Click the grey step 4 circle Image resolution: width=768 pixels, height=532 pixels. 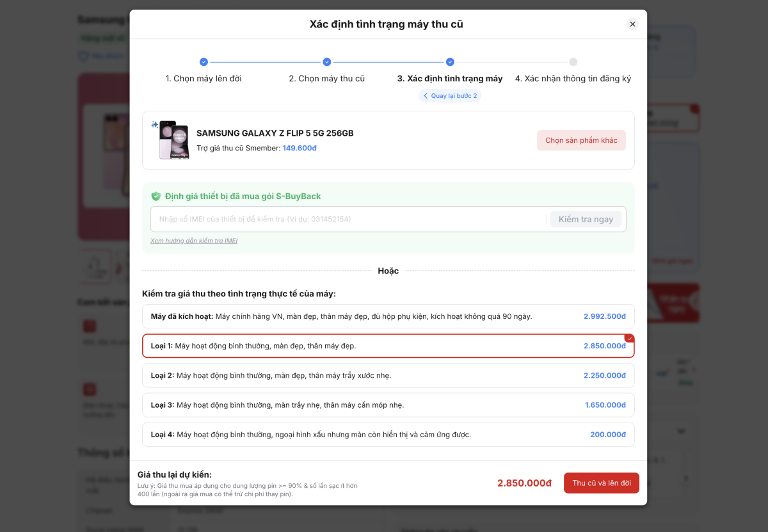[x=573, y=62]
